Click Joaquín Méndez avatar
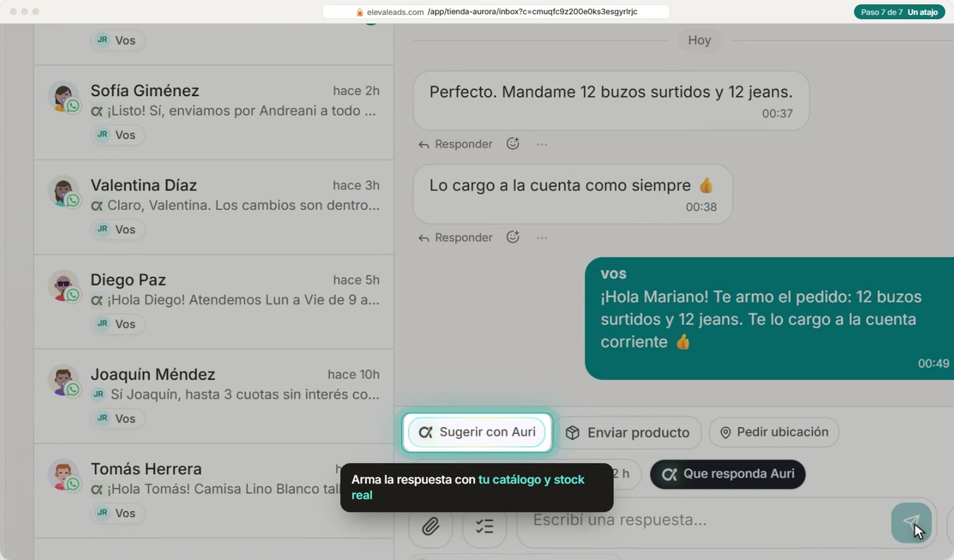This screenshot has width=954, height=560. tap(63, 381)
